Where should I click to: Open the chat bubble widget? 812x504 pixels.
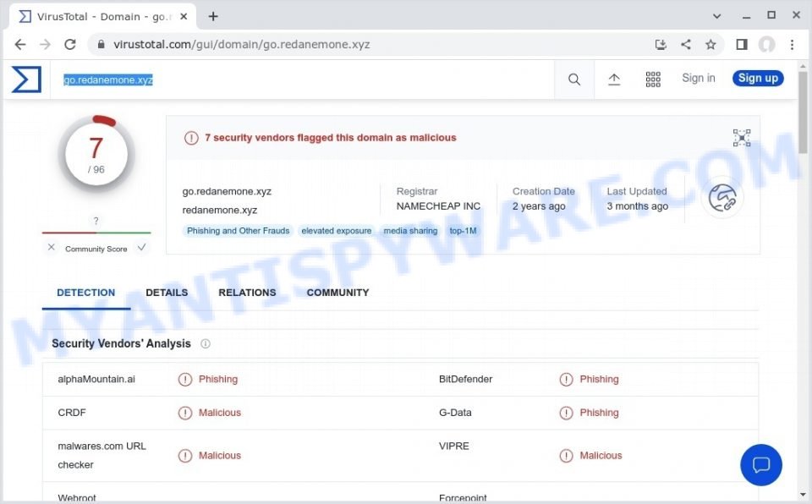(760, 464)
